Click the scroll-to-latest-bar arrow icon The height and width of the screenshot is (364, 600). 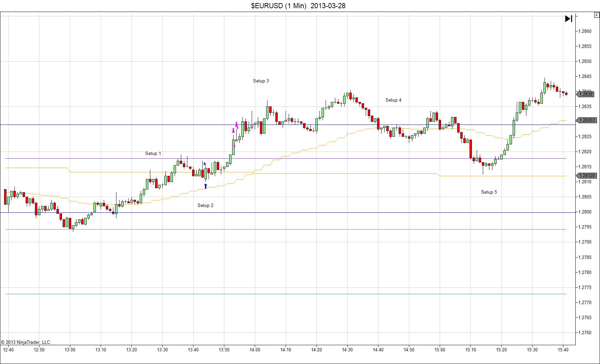pos(568,18)
